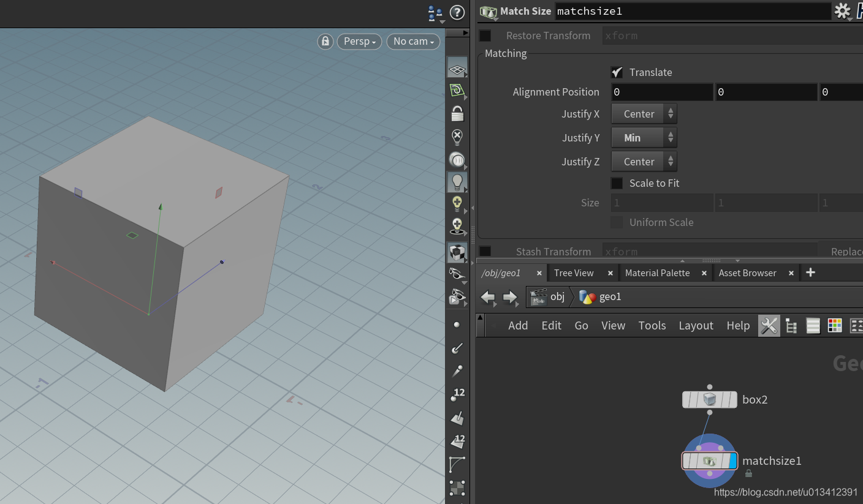Add a new pane tab with plus

[810, 273]
